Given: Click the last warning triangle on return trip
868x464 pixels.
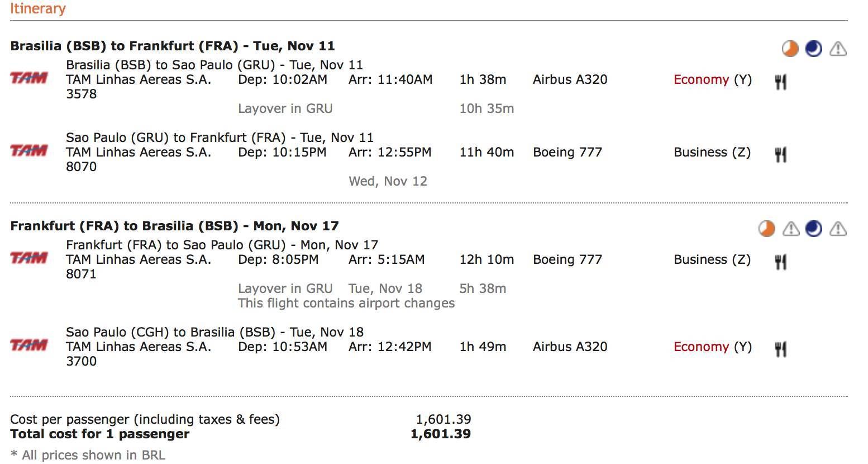Looking at the screenshot, I should 838,229.
